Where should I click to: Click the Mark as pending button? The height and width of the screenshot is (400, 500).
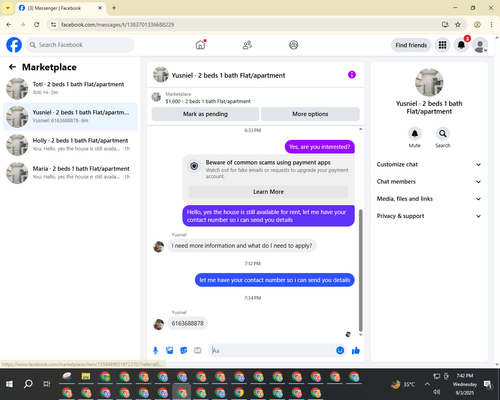[x=205, y=114]
